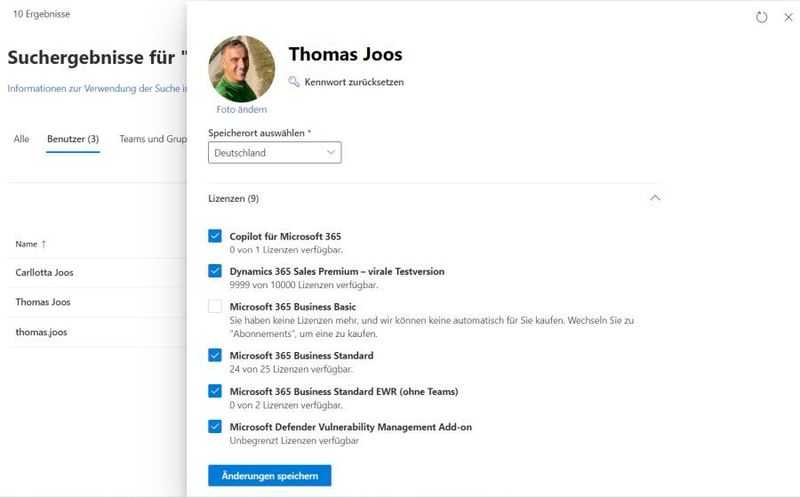Image resolution: width=800 pixels, height=498 pixels.
Task: Click the refresh icon in the panel header
Action: pos(761,17)
